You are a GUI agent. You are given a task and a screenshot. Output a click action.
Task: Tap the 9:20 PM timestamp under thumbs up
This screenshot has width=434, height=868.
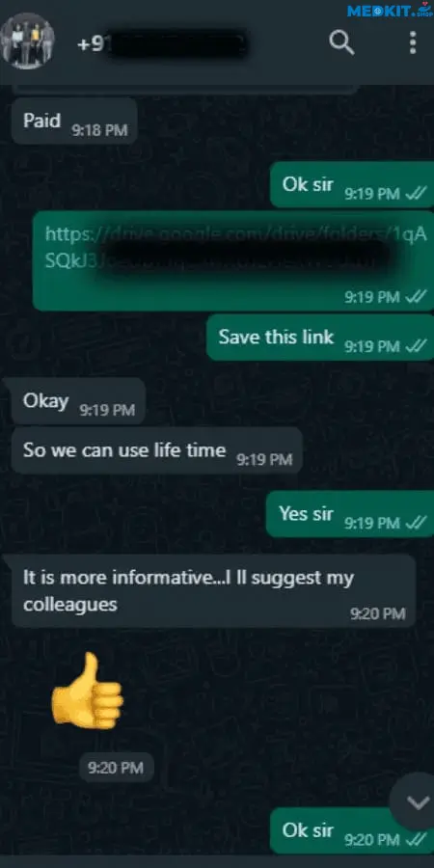[x=116, y=768]
